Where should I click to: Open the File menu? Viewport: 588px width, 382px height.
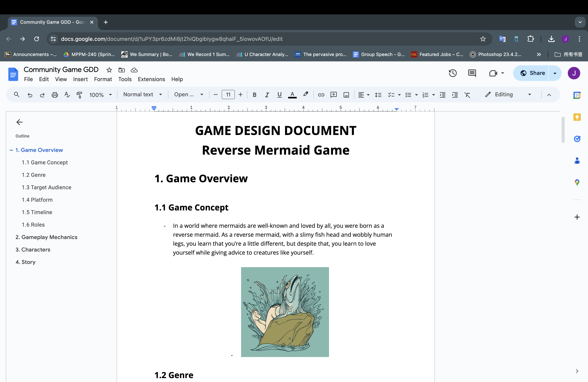(x=28, y=79)
